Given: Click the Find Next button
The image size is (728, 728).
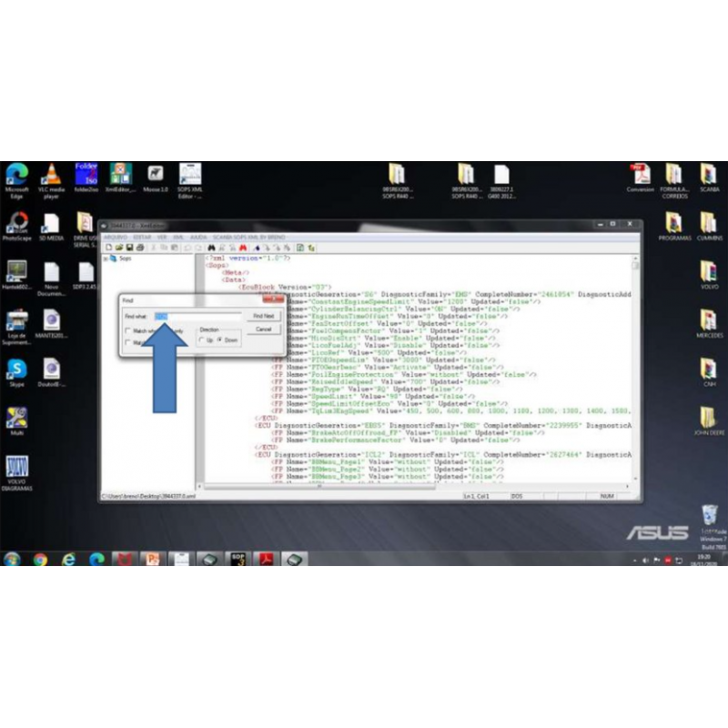Looking at the screenshot, I should pyautogui.click(x=263, y=316).
